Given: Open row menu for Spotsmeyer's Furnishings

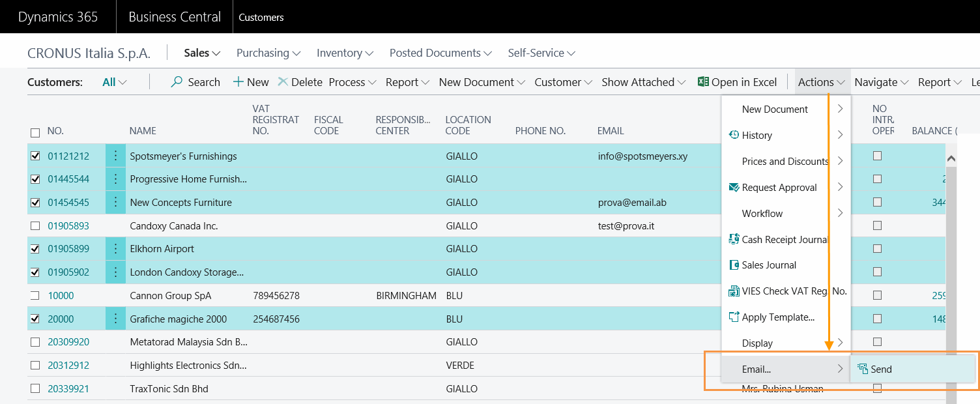Looking at the screenshot, I should click(115, 156).
